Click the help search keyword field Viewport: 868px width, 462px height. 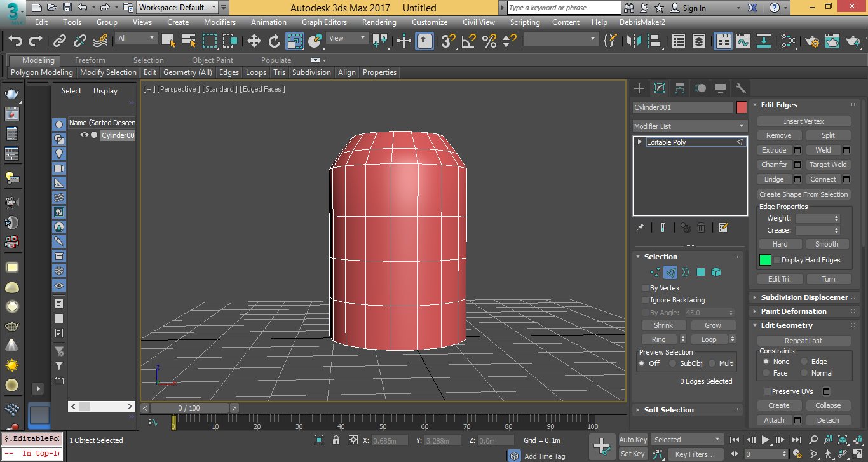(x=564, y=8)
